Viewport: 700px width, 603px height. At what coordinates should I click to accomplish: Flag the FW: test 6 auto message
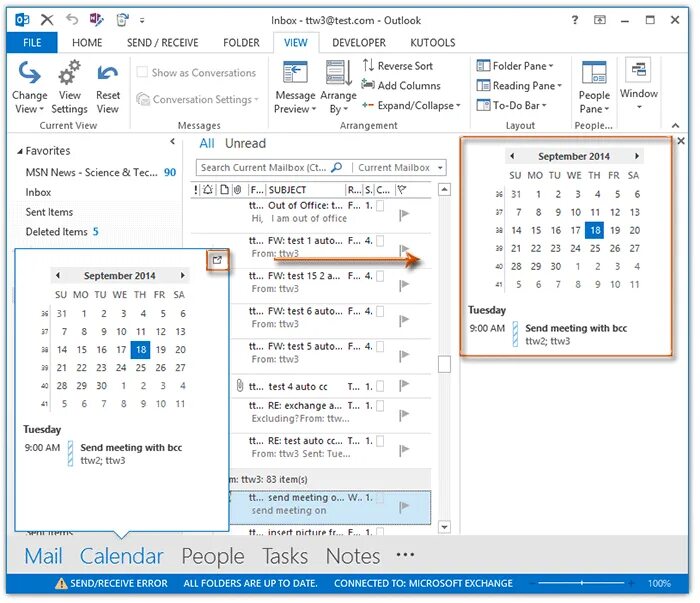tap(404, 320)
